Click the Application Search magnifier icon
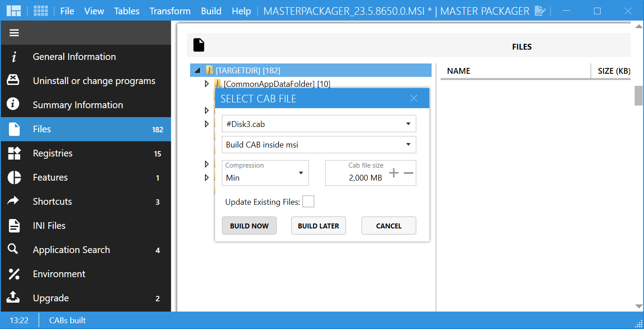 point(13,249)
